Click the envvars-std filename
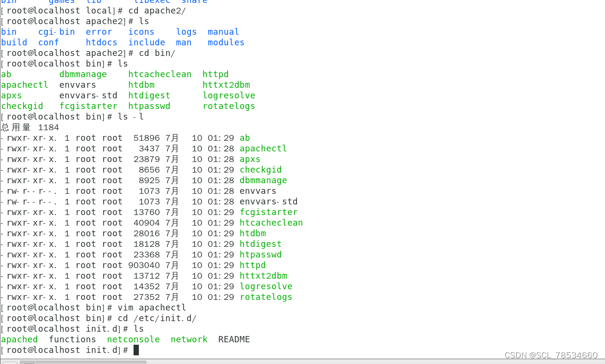Screen dimensions: 605x364 click(268, 201)
